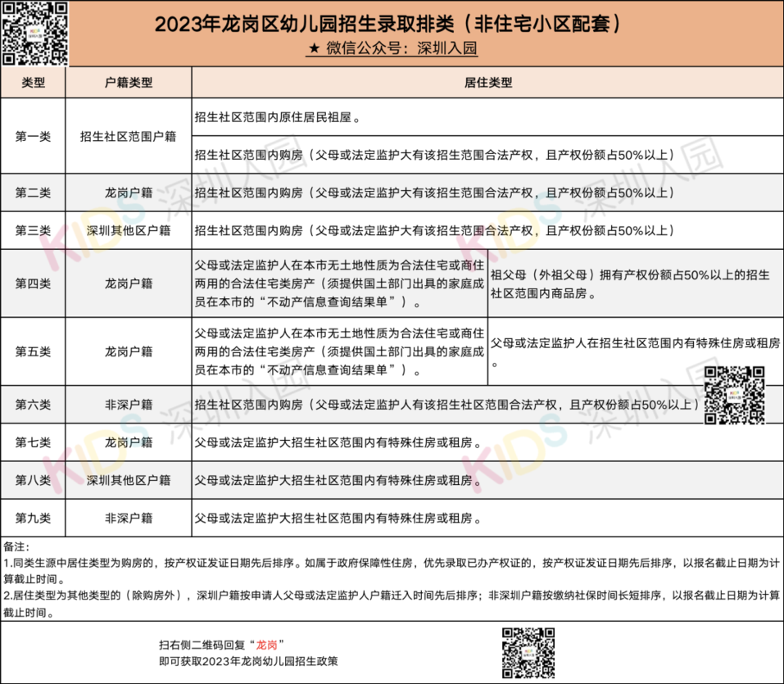Click the 第五类 row's 有特殊住房或租房 cell
This screenshot has height=684, width=784.
[636, 351]
